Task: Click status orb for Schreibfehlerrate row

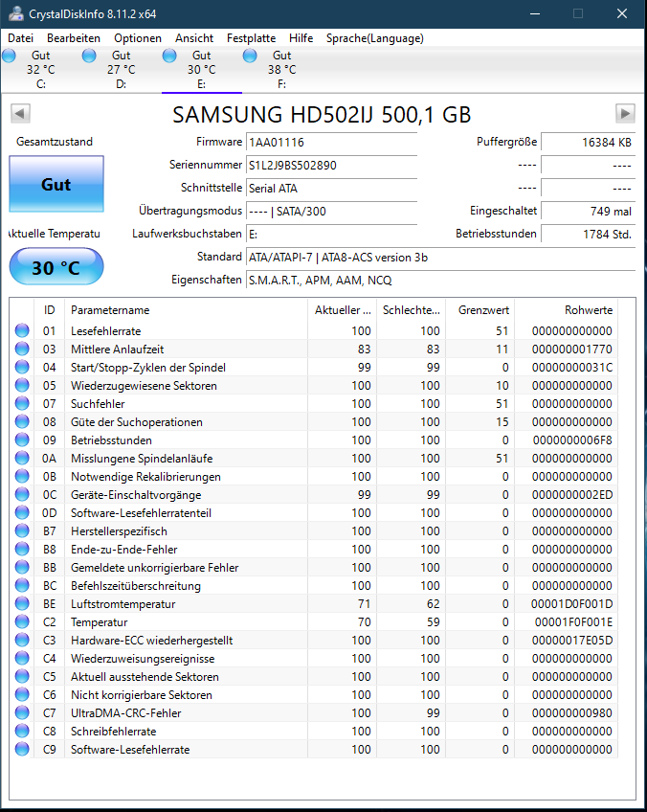Action: point(22,732)
